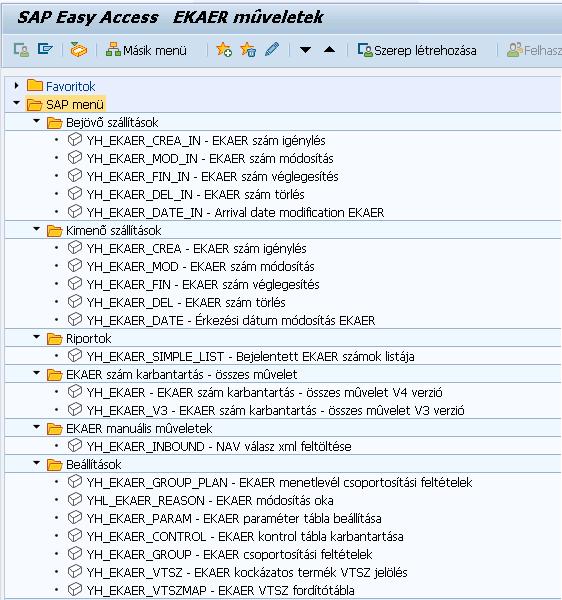The height and width of the screenshot is (600, 562).
Task: Collapse the SAP menü node
Action: (x=16, y=103)
